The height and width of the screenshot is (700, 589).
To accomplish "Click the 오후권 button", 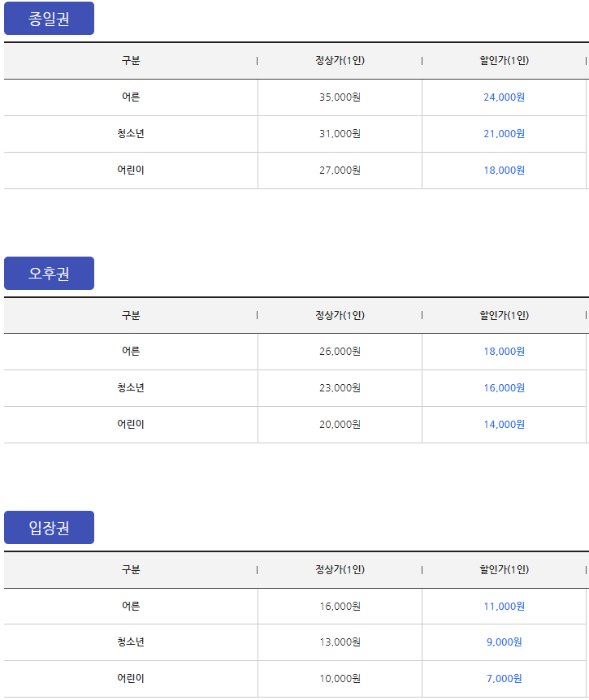I will (49, 273).
